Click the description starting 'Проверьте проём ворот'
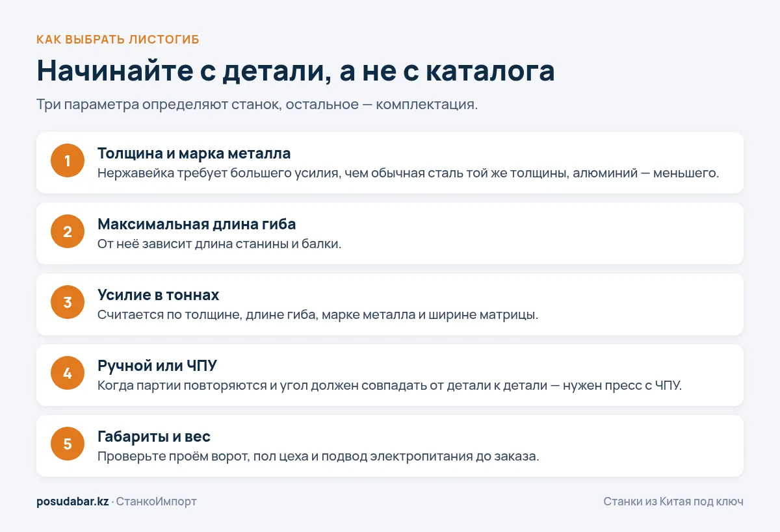The image size is (780, 532). click(x=318, y=457)
